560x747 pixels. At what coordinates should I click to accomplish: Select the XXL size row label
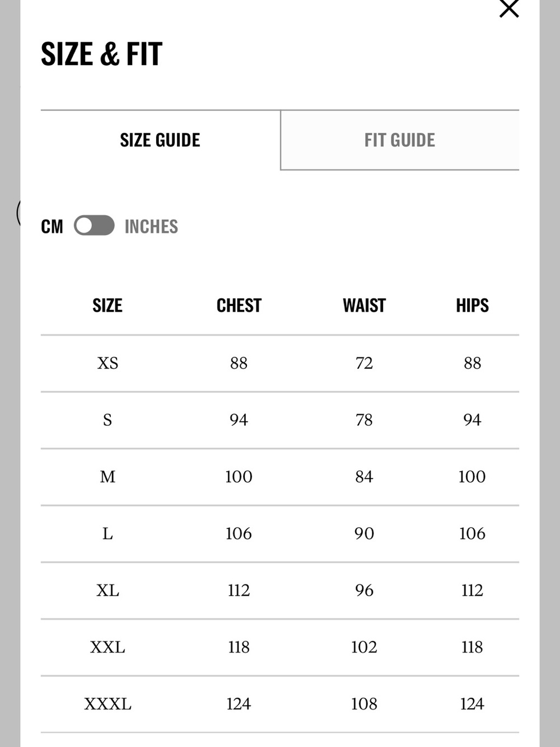tap(108, 647)
